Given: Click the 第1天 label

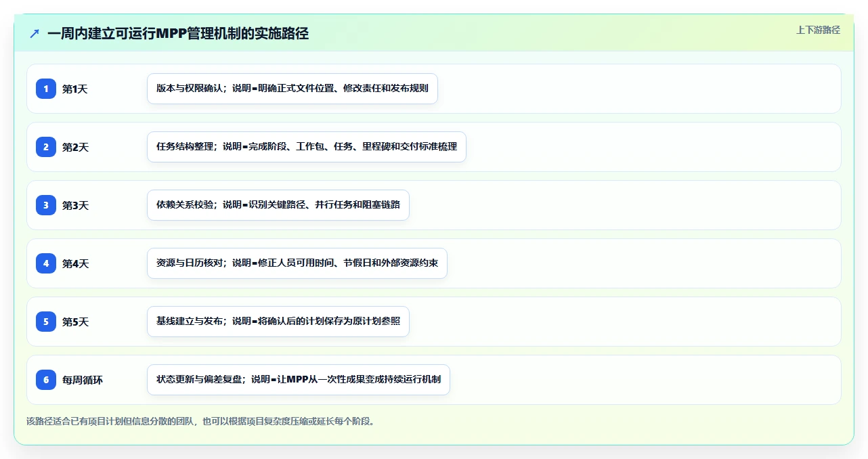Looking at the screenshot, I should [75, 89].
